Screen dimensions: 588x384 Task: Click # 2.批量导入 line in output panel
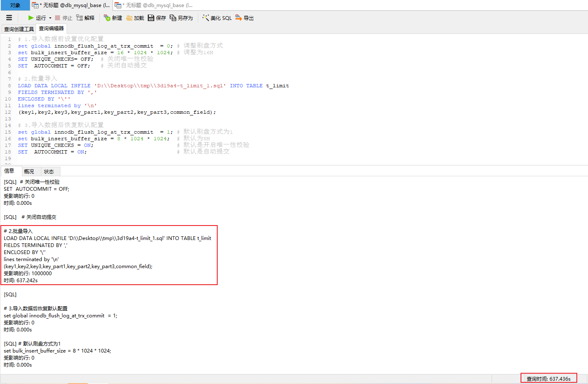point(18,231)
